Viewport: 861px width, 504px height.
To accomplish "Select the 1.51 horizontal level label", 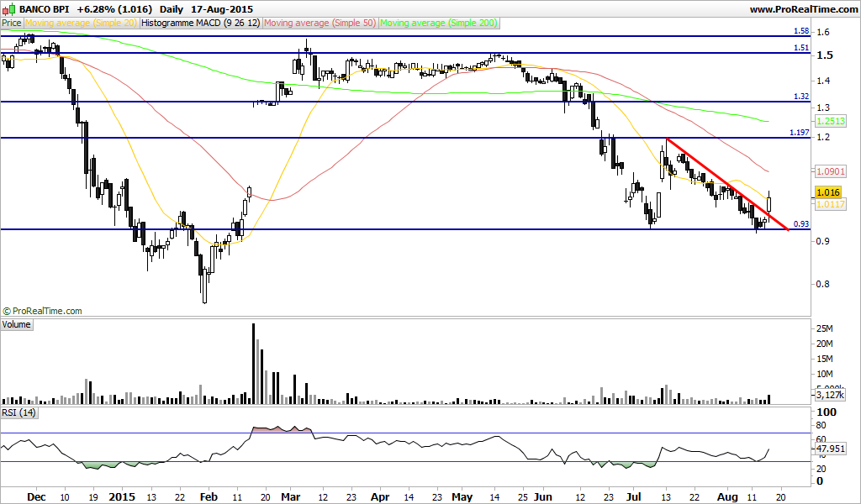I will (x=801, y=48).
